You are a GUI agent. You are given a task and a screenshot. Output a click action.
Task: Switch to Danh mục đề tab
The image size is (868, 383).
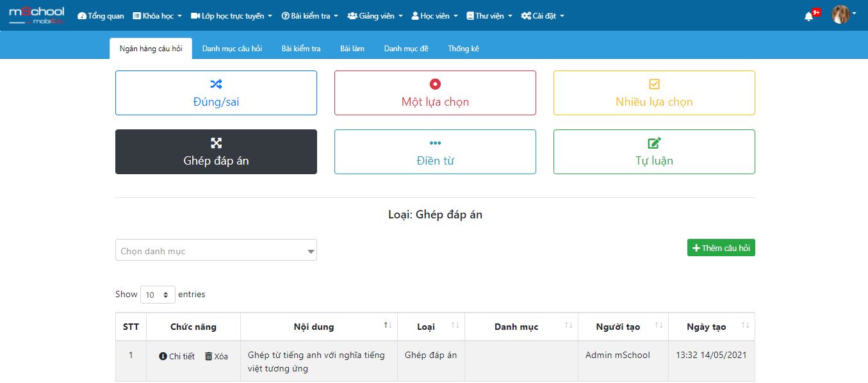[406, 49]
